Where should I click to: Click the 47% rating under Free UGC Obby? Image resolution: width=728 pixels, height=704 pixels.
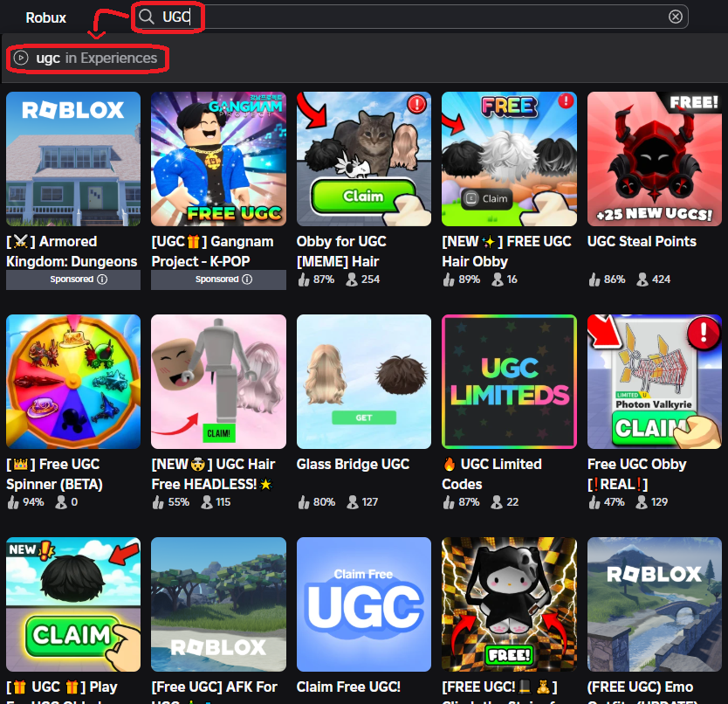615,502
